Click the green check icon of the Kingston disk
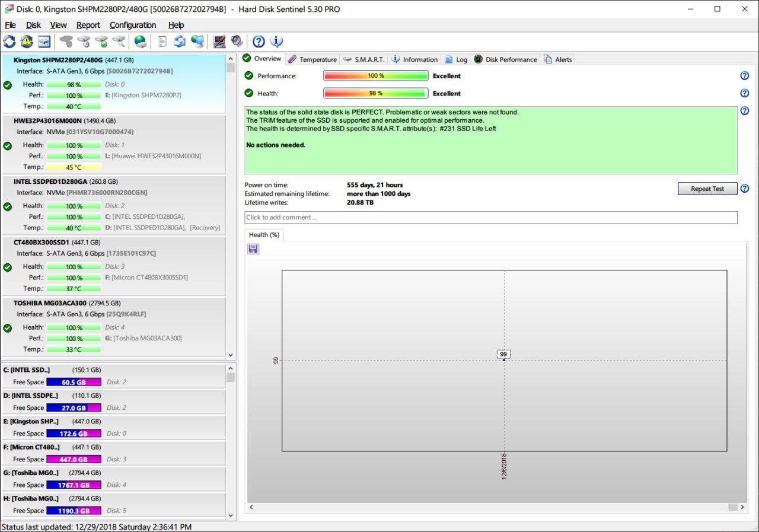Image resolution: width=759 pixels, height=532 pixels. coord(8,84)
